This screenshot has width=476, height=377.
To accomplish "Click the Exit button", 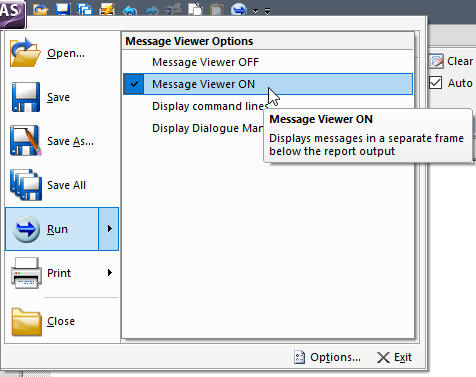I will (395, 357).
